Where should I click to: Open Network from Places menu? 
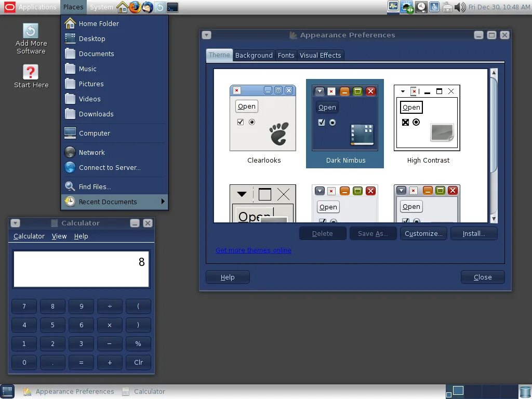coord(115,152)
